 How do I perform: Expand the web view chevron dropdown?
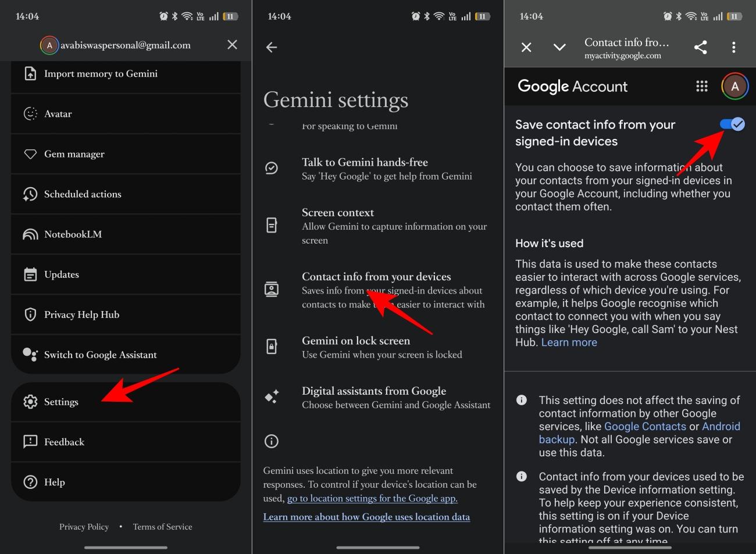(559, 47)
